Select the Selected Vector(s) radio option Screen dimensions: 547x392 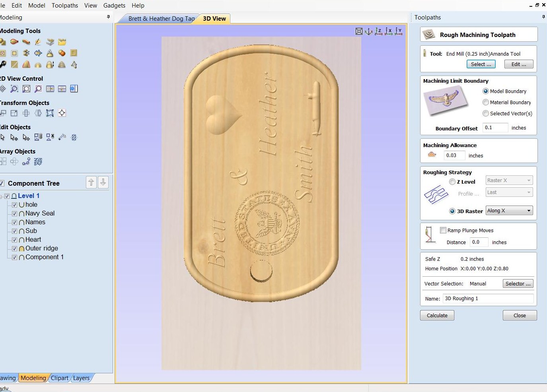click(x=485, y=113)
